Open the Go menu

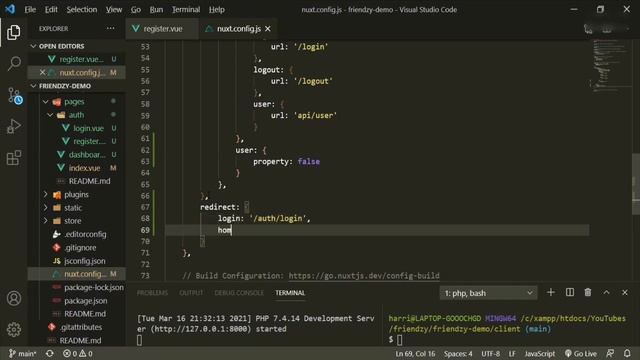[136, 9]
